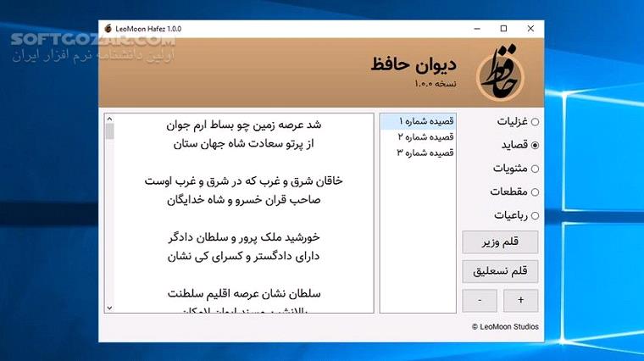The width and height of the screenshot is (644, 361).
Task: Click the verse line صاحب قران خسرو و شاه خدایگان
Action: (x=243, y=200)
